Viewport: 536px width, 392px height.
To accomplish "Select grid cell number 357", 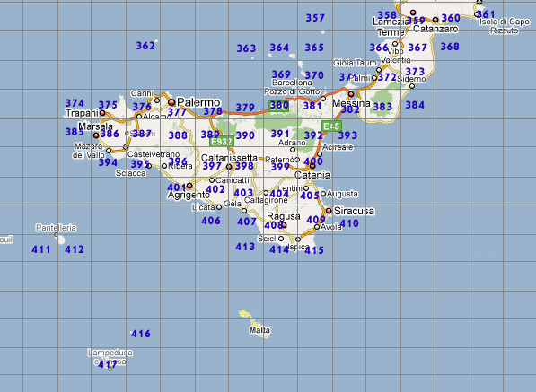I will click(x=315, y=18).
